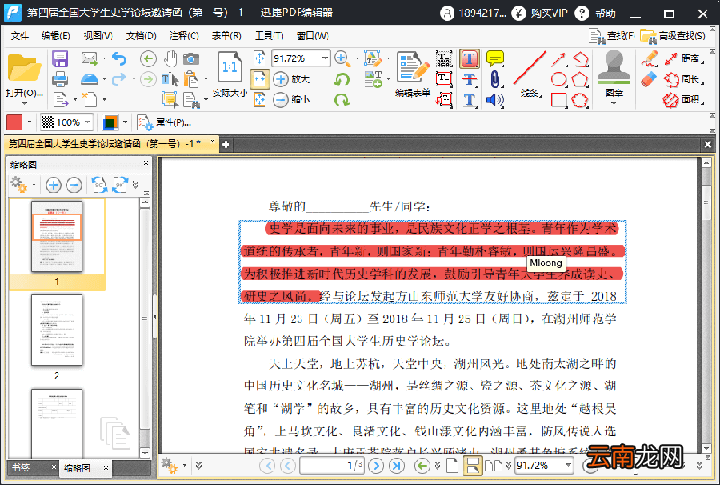This screenshot has width=720, height=485.
Task: Select the red Pentagon polygon tool
Action: (x=580, y=79)
